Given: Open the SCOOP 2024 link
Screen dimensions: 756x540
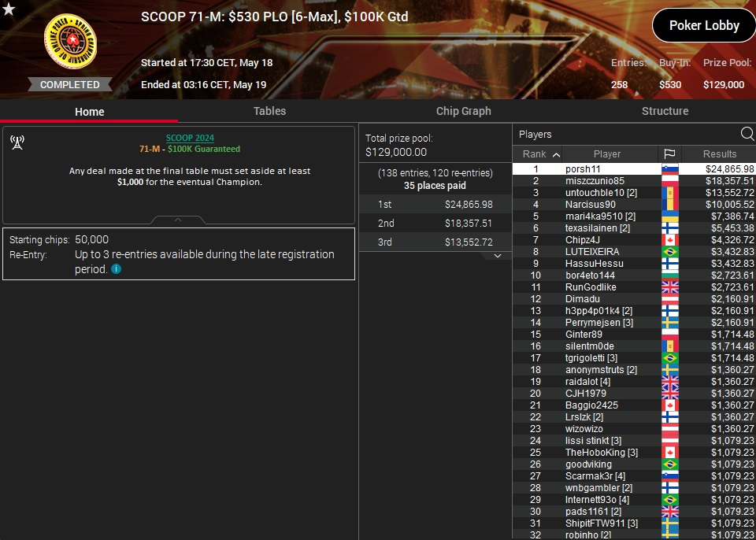Looking at the screenshot, I should tap(190, 138).
